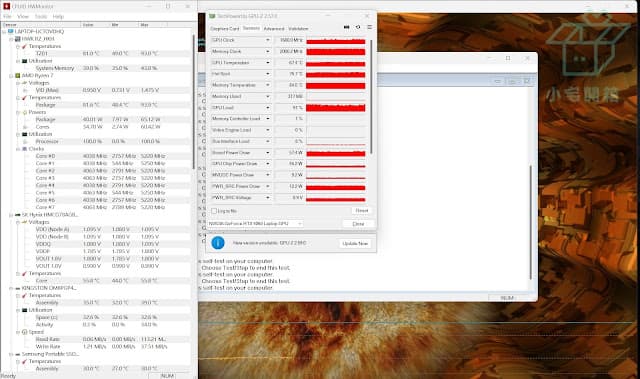This screenshot has height=379, width=640.
Task: Open the Memory Clock sensor dropdown arrow
Action: coord(268,51)
